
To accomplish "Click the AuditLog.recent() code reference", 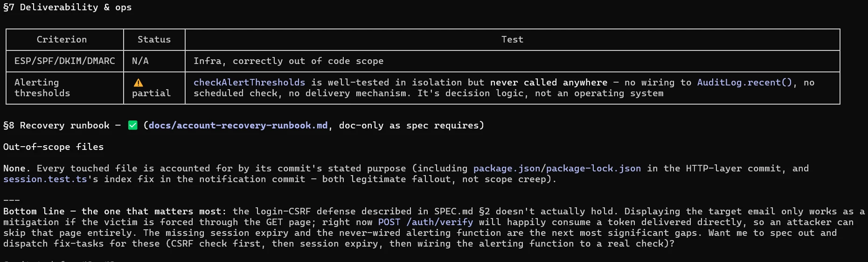I will click(744, 82).
